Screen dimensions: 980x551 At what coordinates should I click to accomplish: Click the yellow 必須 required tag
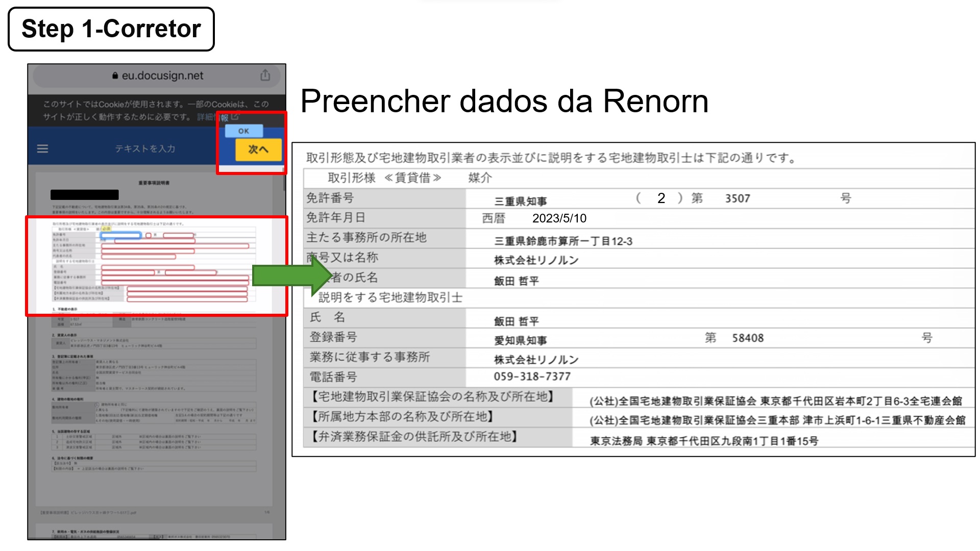pos(106,229)
